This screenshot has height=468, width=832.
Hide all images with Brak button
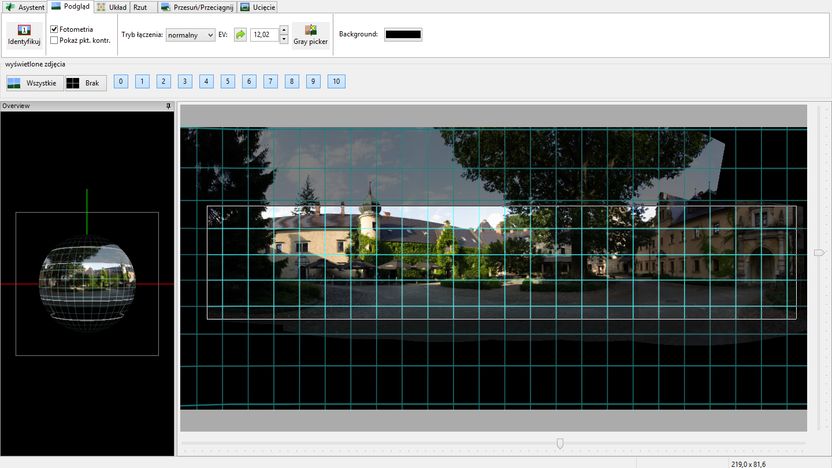click(x=85, y=83)
